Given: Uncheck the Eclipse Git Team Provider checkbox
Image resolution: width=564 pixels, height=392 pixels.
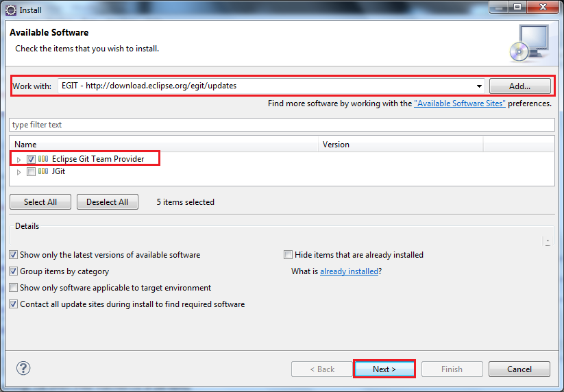Looking at the screenshot, I should (31, 159).
